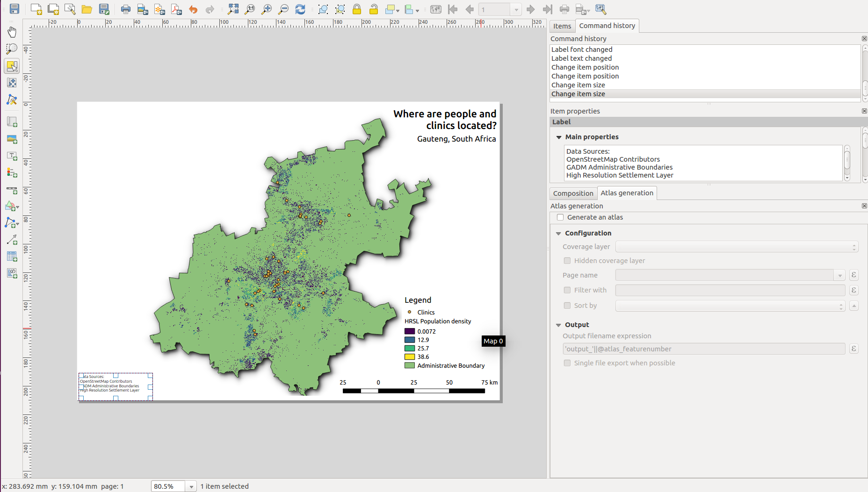This screenshot has height=492, width=868.
Task: Print the composition
Action: coord(125,9)
